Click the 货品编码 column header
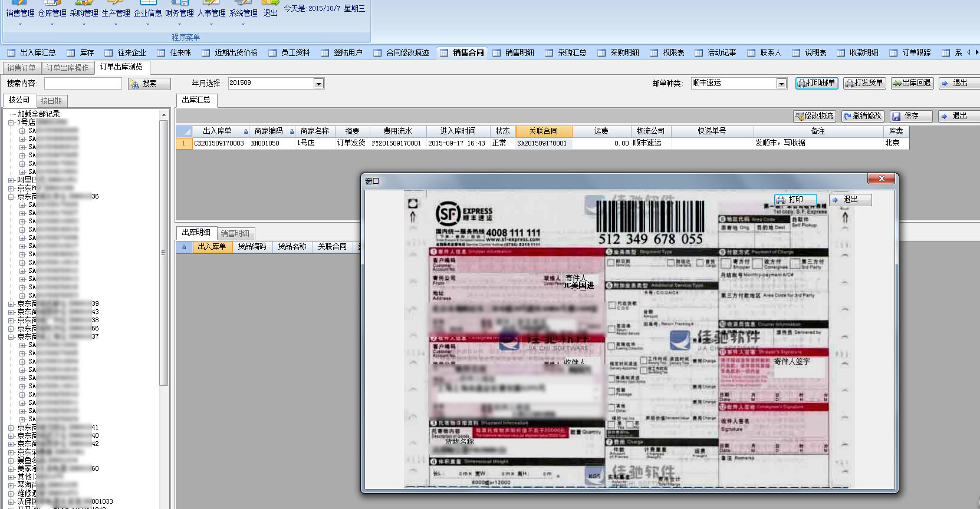Viewport: 980px width, 509px height. point(252,247)
